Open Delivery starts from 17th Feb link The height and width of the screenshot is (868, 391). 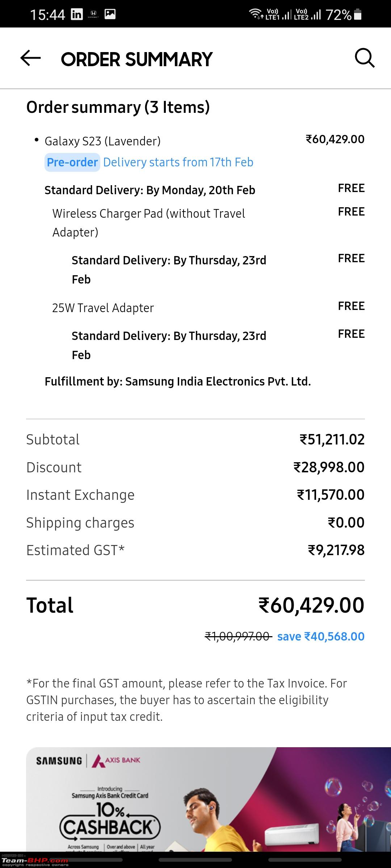pos(178,162)
